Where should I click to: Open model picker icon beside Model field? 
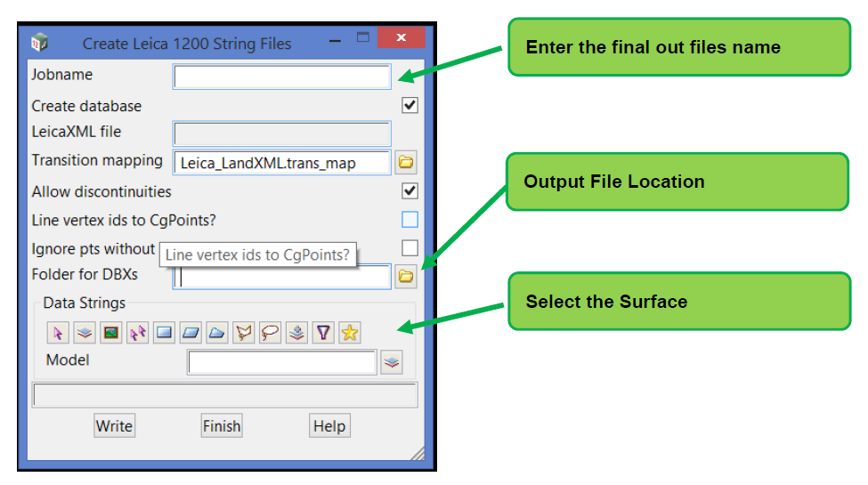(x=392, y=363)
